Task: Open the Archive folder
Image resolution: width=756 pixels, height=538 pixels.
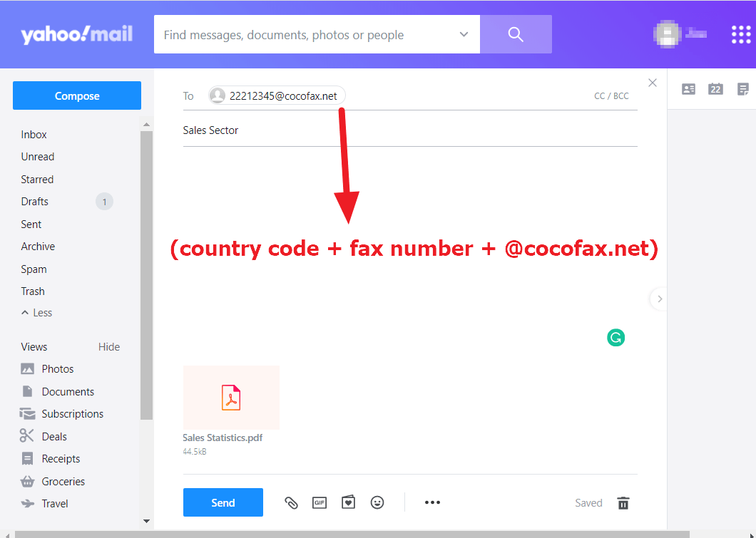Action: point(38,246)
